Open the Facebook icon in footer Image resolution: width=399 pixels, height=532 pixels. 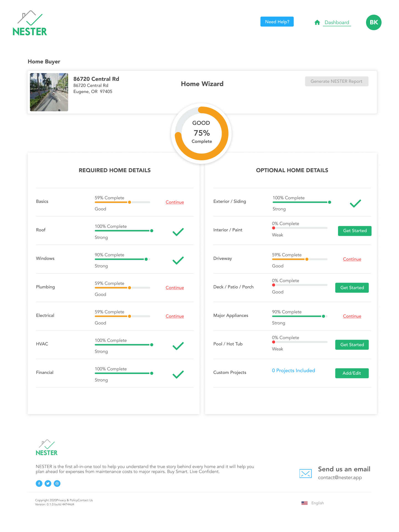click(x=39, y=484)
